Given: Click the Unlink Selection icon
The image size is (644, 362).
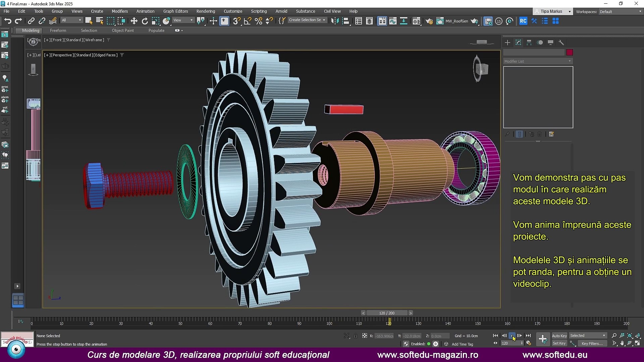Looking at the screenshot, I should (42, 21).
